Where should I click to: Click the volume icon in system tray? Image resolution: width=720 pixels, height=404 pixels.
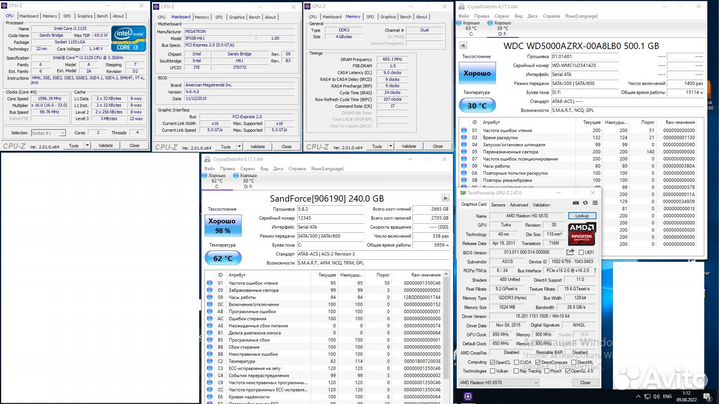[x=656, y=396]
